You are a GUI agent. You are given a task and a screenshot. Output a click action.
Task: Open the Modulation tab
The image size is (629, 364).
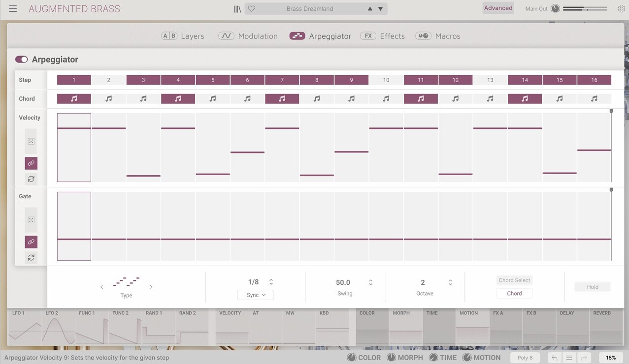[x=257, y=35]
